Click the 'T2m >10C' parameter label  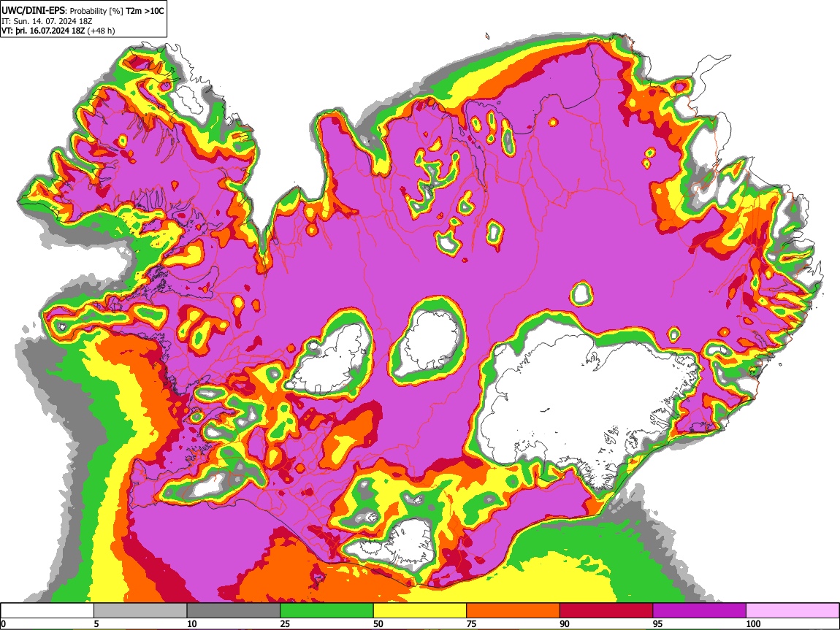click(x=145, y=11)
